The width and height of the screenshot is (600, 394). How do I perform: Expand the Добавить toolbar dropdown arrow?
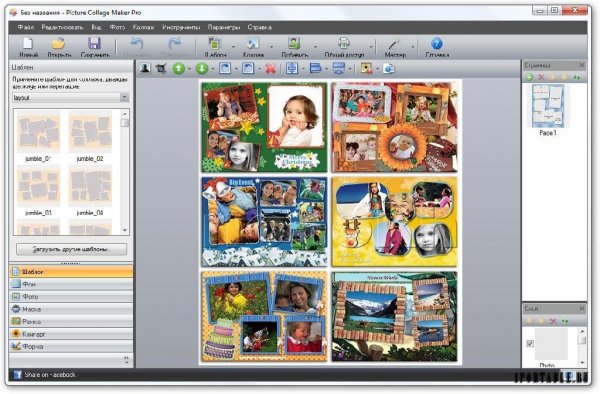[x=315, y=47]
